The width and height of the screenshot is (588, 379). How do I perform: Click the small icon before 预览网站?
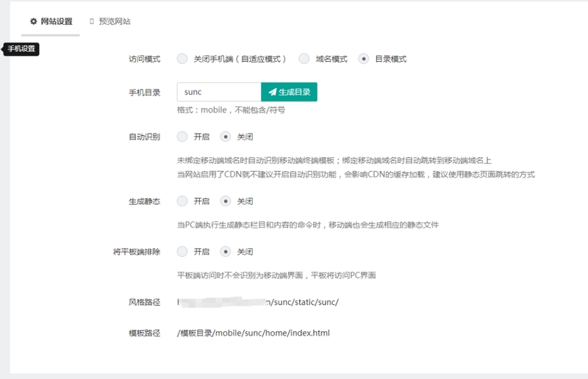click(92, 21)
